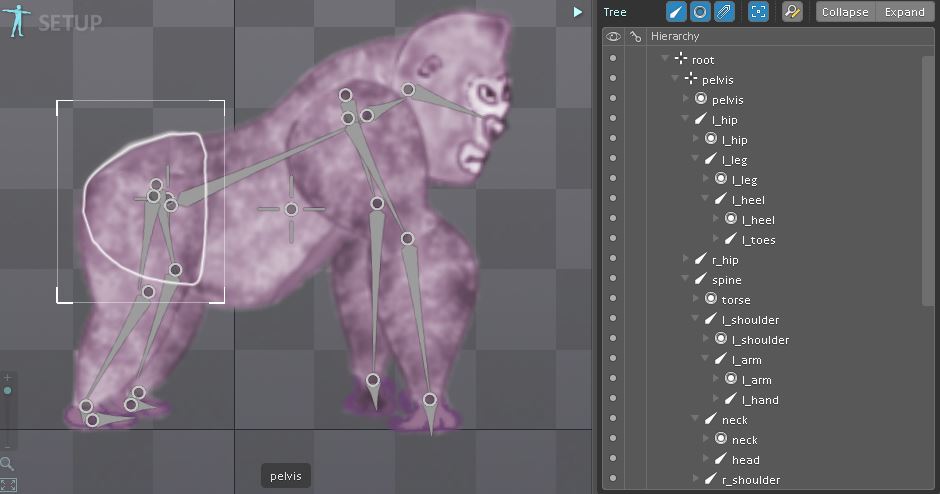The image size is (940, 494).
Task: Expand the r_shoulder bone arrow
Action: [695, 479]
